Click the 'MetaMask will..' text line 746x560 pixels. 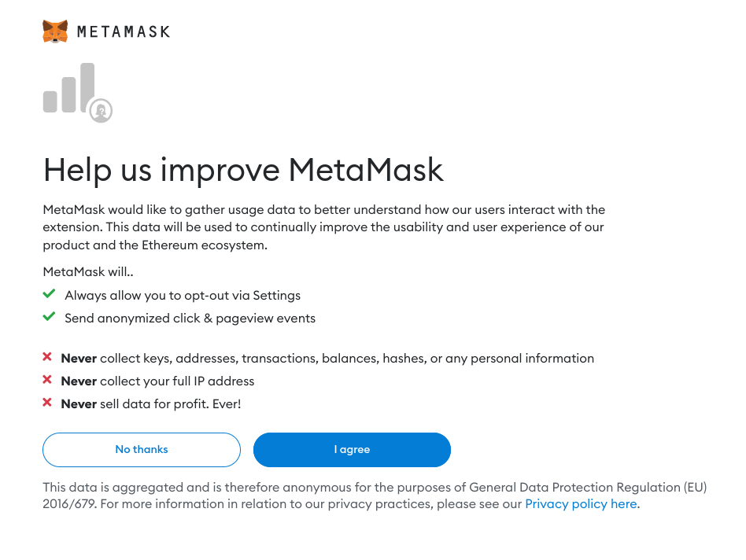click(x=88, y=272)
